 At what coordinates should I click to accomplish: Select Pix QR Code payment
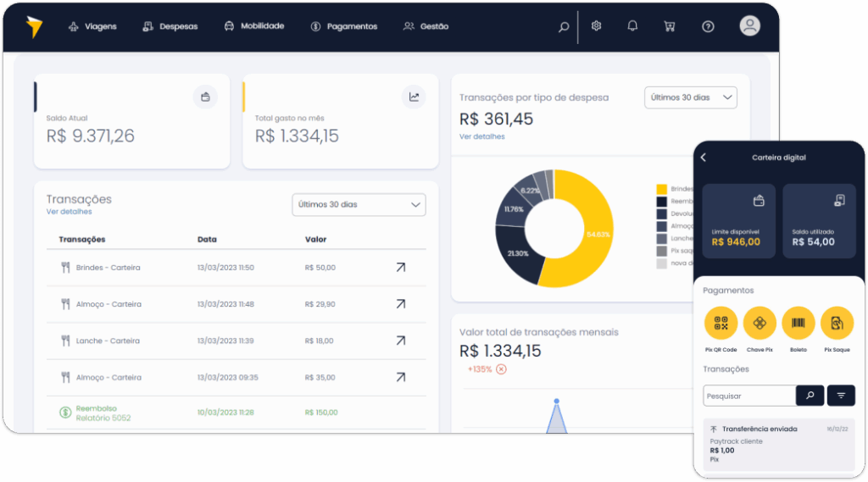click(x=721, y=324)
